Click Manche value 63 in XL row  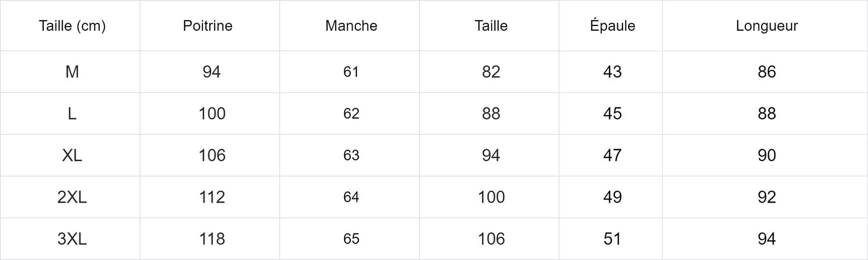(x=351, y=155)
